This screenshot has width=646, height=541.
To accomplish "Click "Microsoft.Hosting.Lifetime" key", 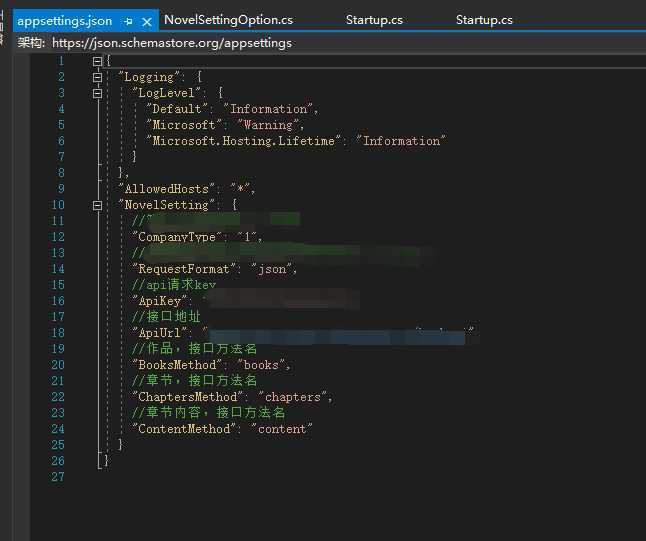I will click(244, 141).
